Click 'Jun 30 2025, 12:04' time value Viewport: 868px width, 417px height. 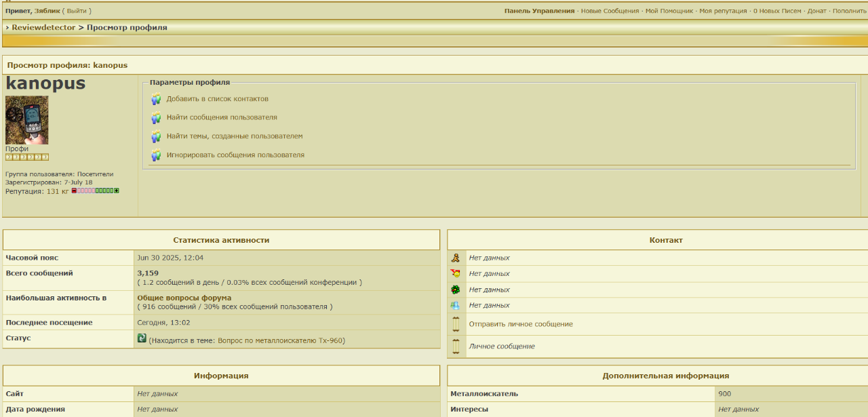point(170,258)
